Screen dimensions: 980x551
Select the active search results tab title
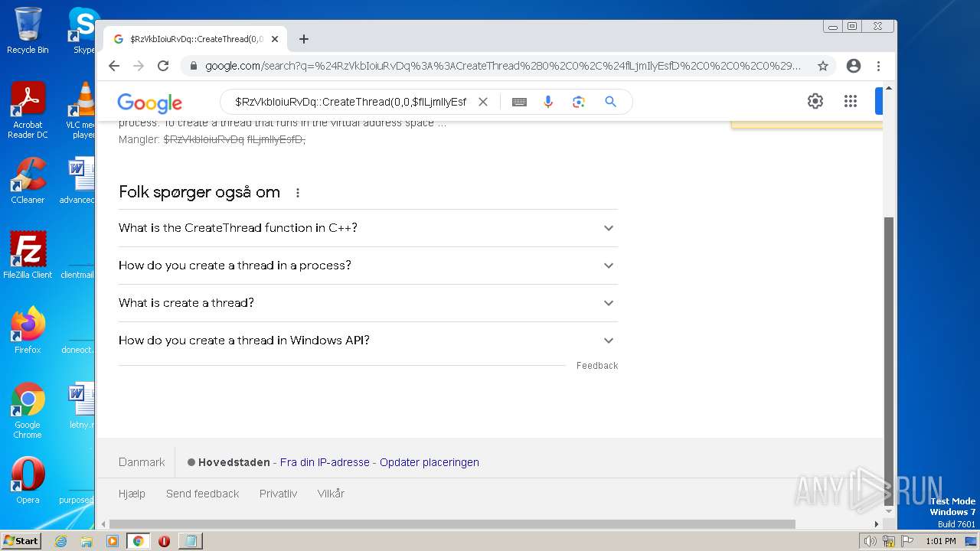197,39
